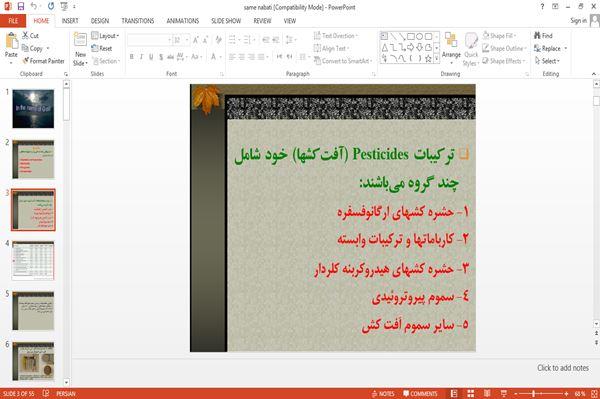
Task: Start Slide Show view from status bar
Action: [x=504, y=394]
